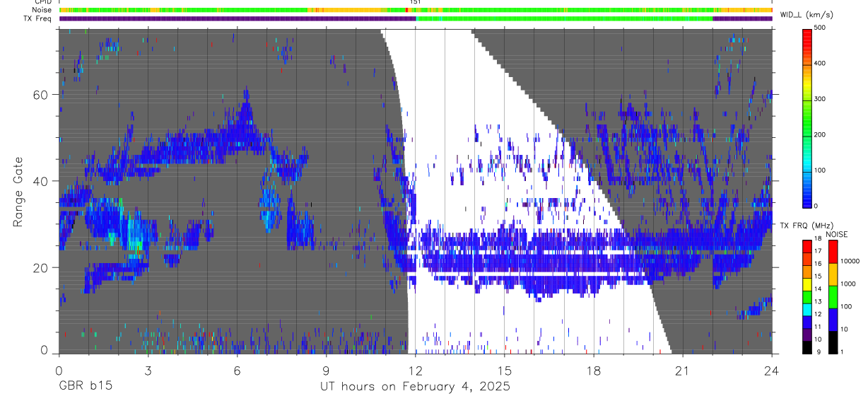This screenshot has width=868, height=401.
Task: Click the x-axis tick label '15'
Action: click(504, 371)
